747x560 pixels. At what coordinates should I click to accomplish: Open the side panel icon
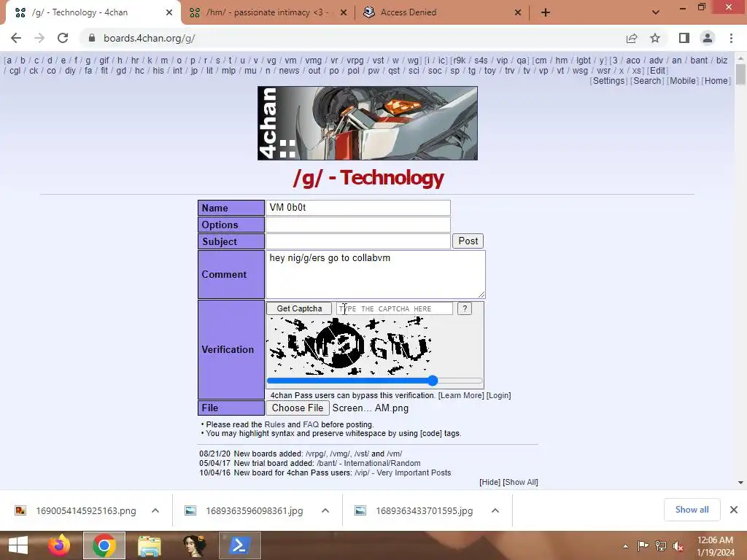point(684,38)
